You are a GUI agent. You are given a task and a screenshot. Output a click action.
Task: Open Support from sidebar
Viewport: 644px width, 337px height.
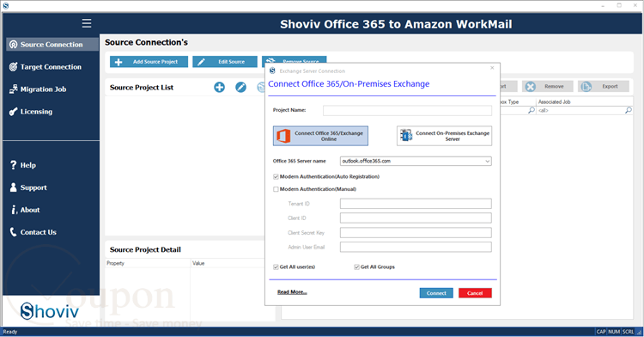(33, 187)
